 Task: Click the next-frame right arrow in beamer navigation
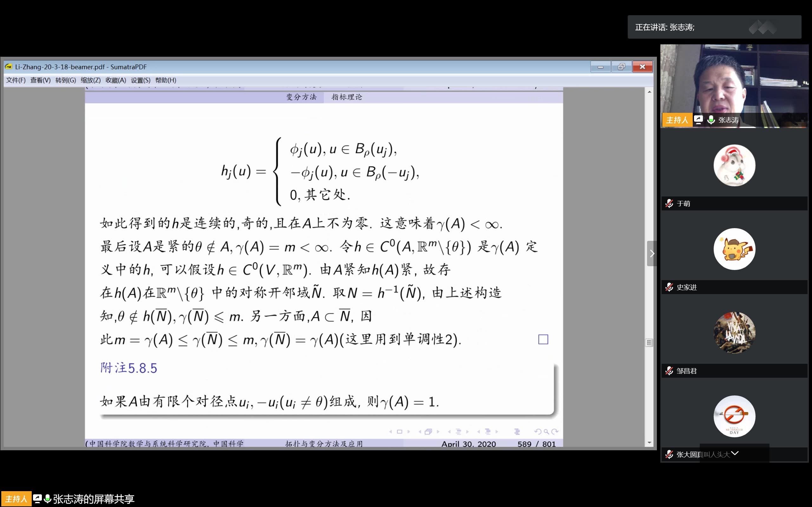click(x=409, y=432)
